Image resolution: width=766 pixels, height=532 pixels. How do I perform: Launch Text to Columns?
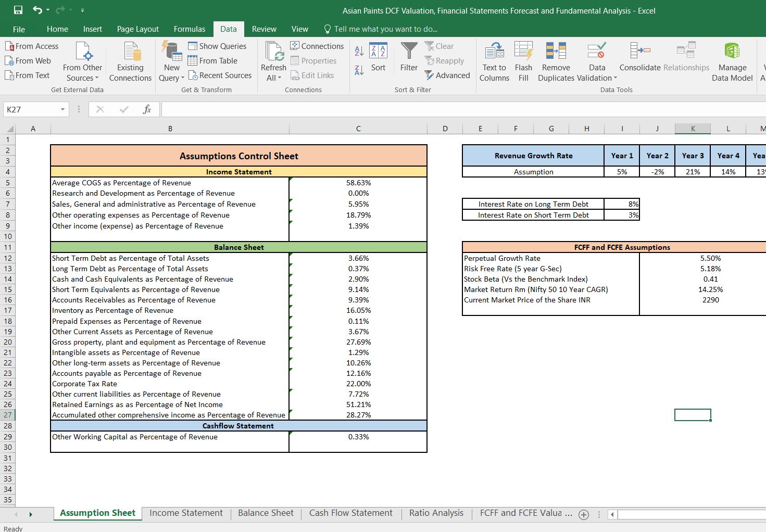click(494, 61)
